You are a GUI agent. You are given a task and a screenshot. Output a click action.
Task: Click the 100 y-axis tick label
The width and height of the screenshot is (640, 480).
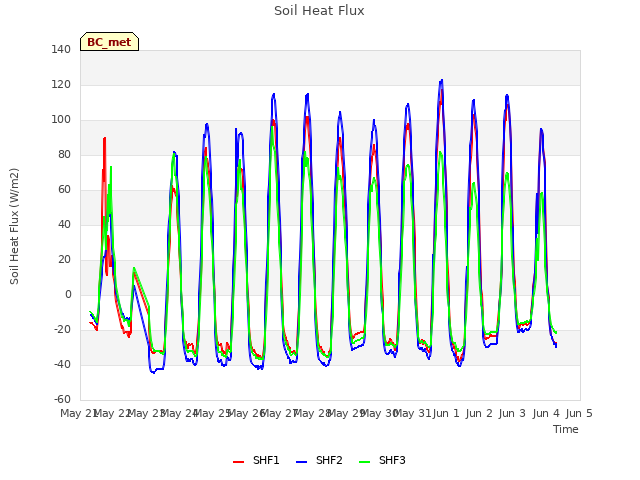(x=61, y=120)
